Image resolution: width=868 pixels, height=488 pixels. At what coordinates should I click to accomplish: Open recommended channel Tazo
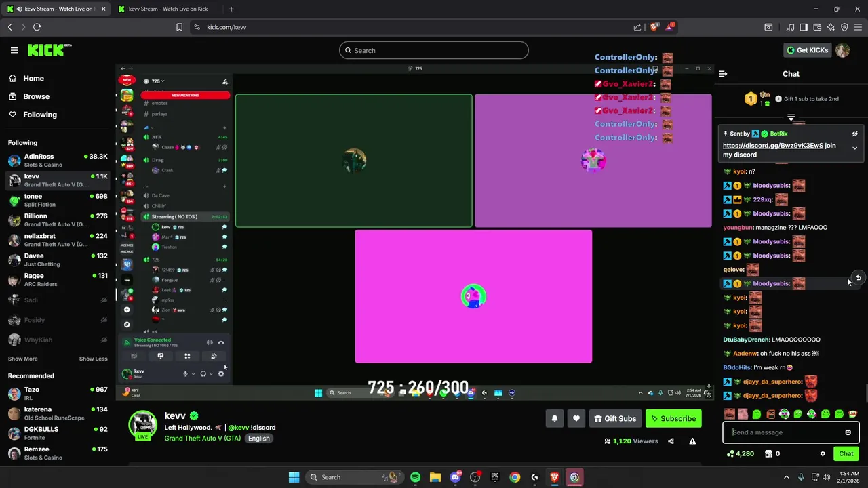(58, 394)
